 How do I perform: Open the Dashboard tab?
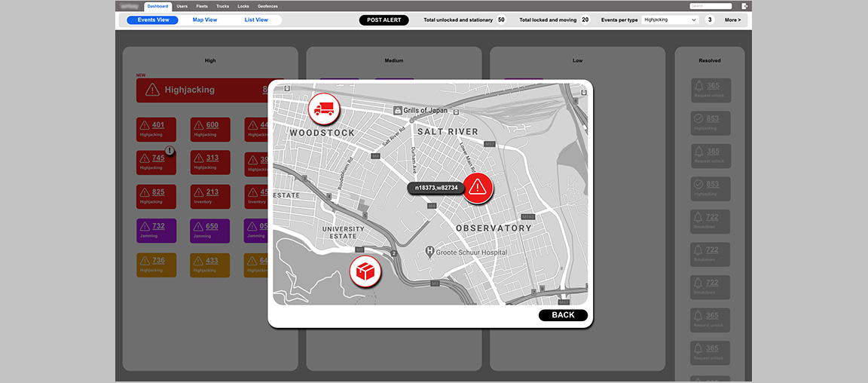[x=158, y=6]
